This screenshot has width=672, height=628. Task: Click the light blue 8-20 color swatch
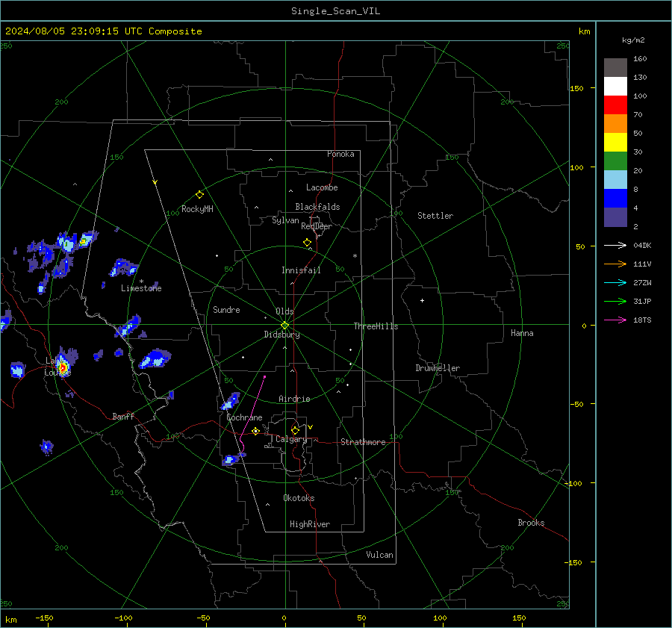tap(615, 180)
